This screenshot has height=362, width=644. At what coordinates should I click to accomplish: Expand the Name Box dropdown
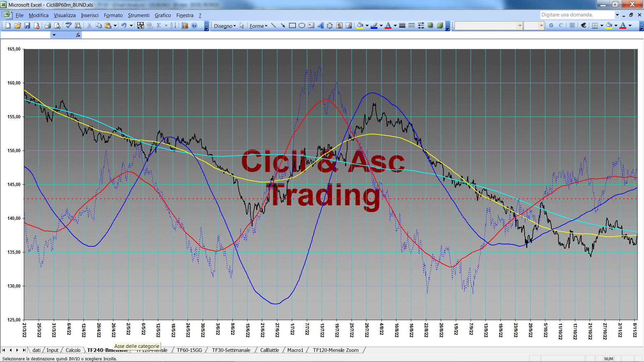tap(54, 35)
